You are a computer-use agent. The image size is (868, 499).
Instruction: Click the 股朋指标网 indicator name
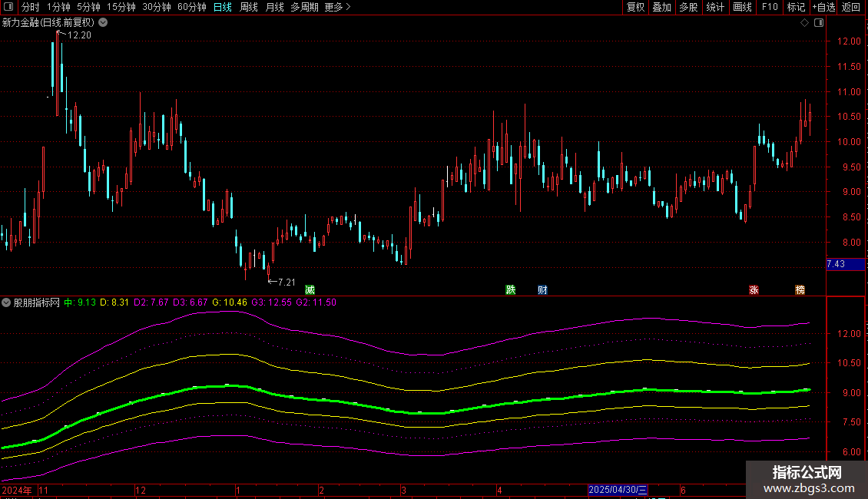coord(37,302)
